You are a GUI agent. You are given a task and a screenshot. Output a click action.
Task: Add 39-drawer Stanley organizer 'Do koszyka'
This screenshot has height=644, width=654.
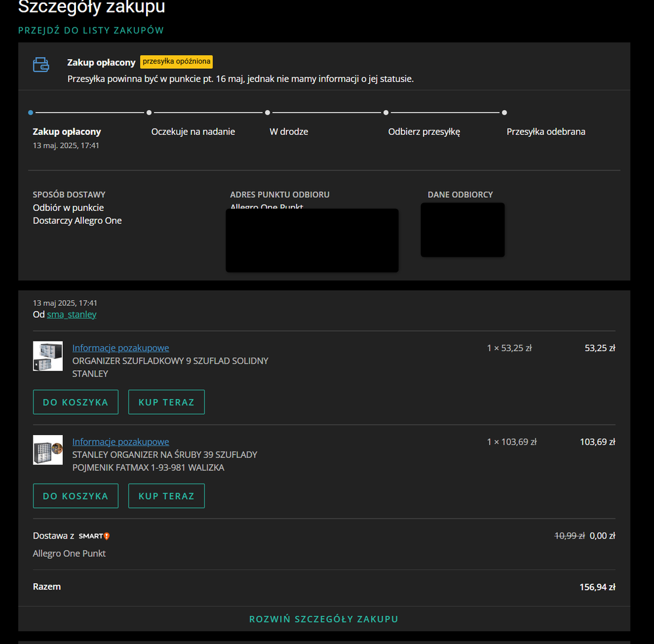click(75, 496)
